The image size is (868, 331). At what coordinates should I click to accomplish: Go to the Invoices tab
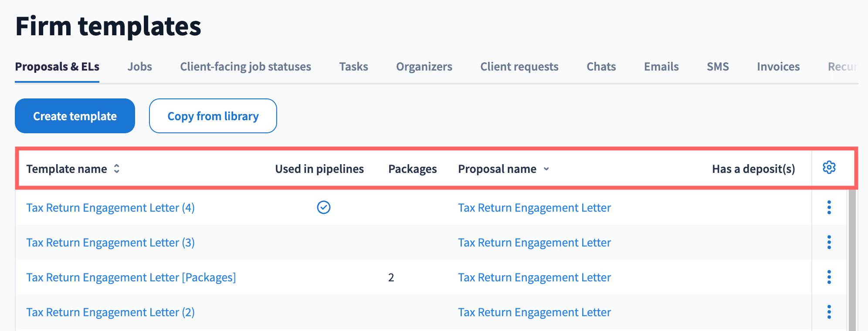coord(778,67)
